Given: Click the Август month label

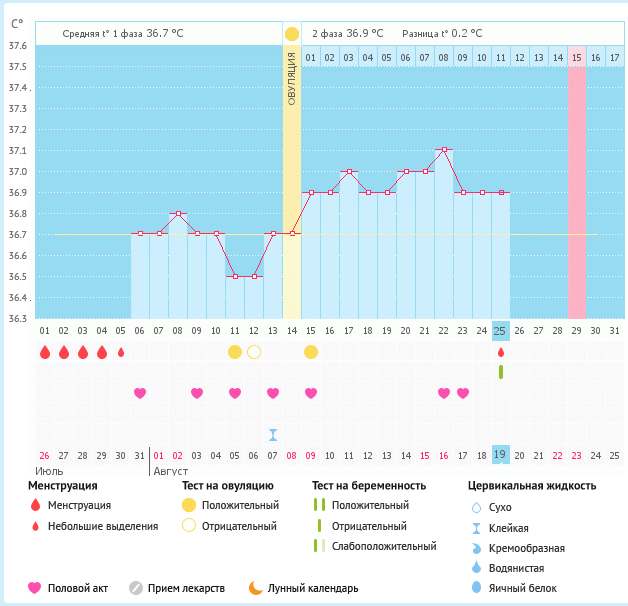Looking at the screenshot, I should (x=172, y=470).
